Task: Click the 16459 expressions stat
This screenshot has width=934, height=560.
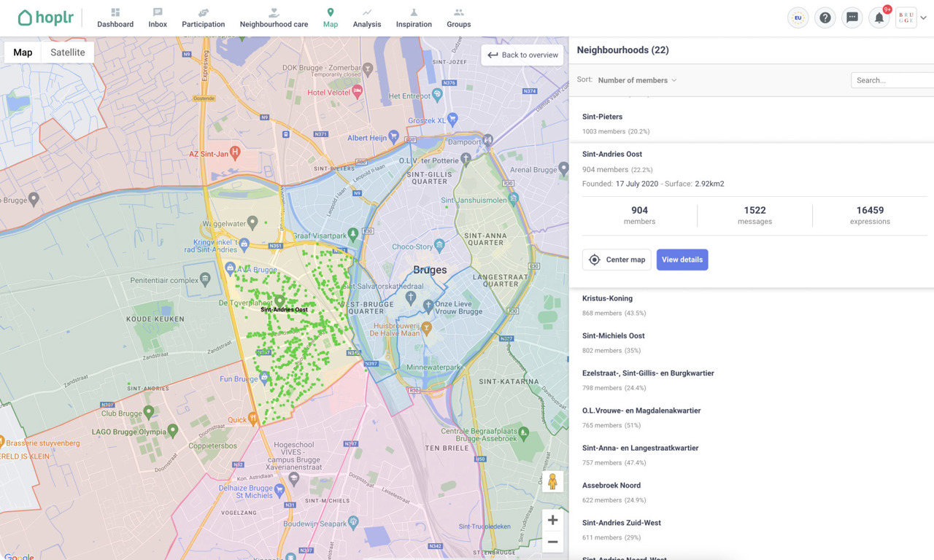Action: (x=870, y=215)
